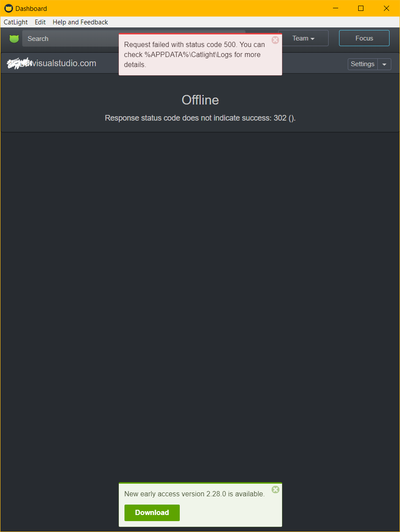Switch to Focus view
The image size is (400, 532).
tap(364, 38)
